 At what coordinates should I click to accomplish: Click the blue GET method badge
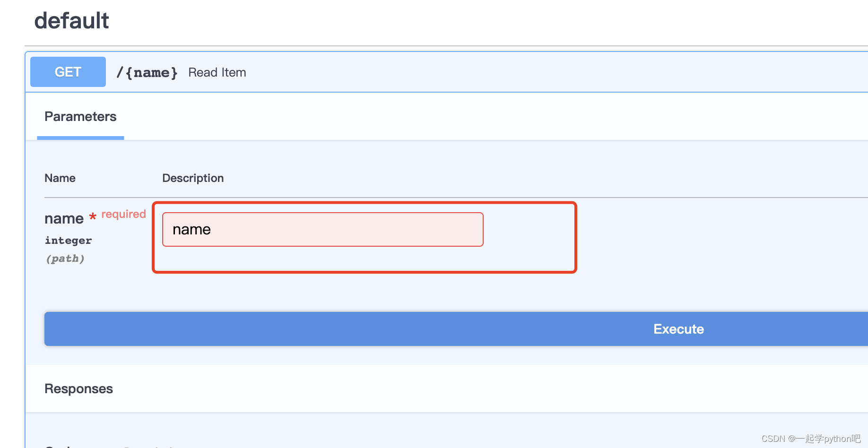(x=68, y=72)
